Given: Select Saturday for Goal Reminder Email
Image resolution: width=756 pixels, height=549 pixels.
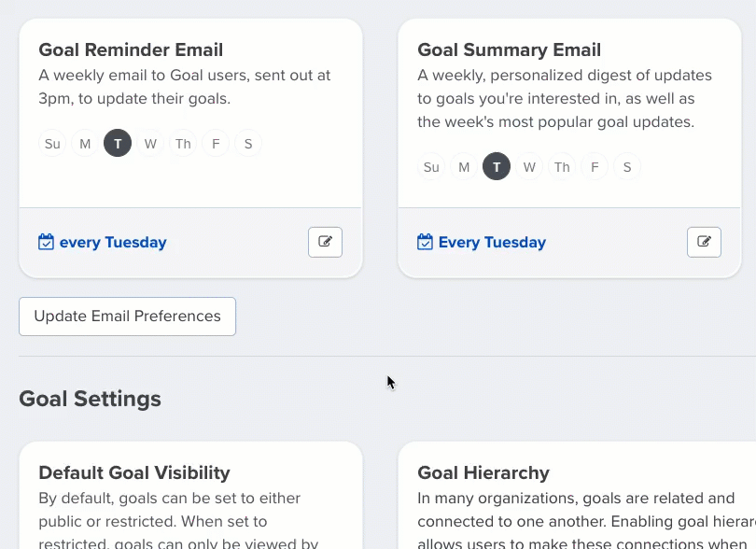Looking at the screenshot, I should click(248, 143).
